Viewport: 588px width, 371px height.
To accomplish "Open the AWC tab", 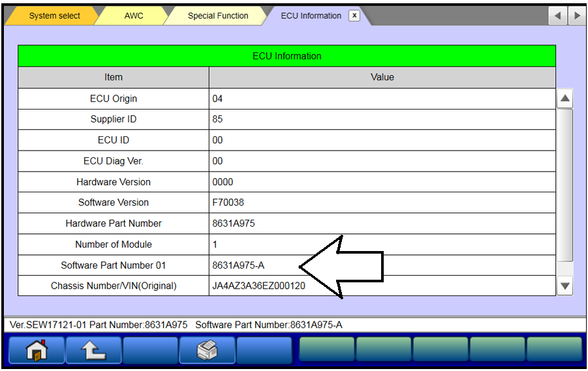I will [x=134, y=16].
